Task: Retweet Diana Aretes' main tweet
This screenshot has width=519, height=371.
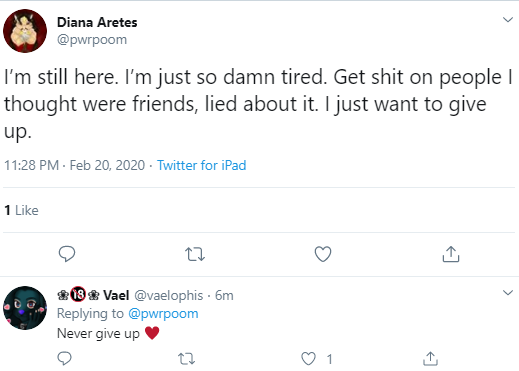Action: (x=195, y=254)
